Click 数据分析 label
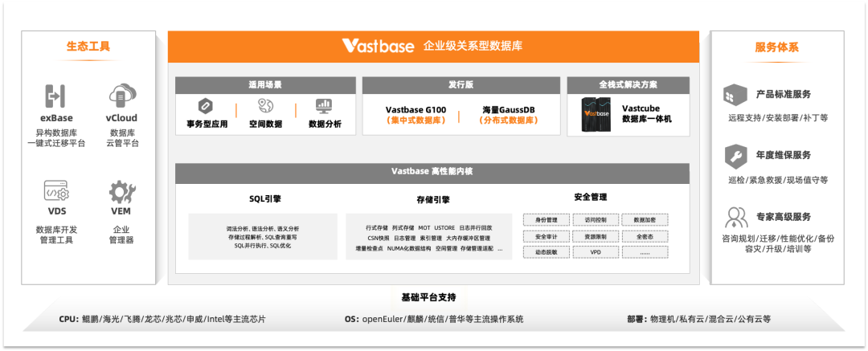This screenshot has width=868, height=351. [x=325, y=124]
